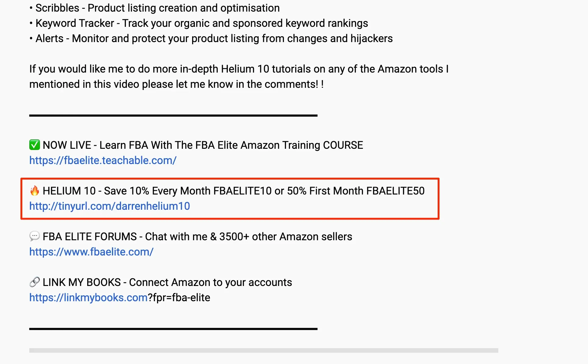Image resolution: width=588 pixels, height=364 pixels.
Task: Open the tinyurl.com/darrenhelium10 link
Action: point(109,206)
